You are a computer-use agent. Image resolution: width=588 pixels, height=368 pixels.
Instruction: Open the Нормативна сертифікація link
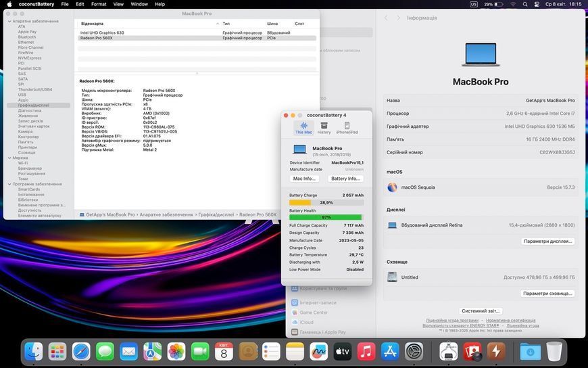(x=511, y=321)
